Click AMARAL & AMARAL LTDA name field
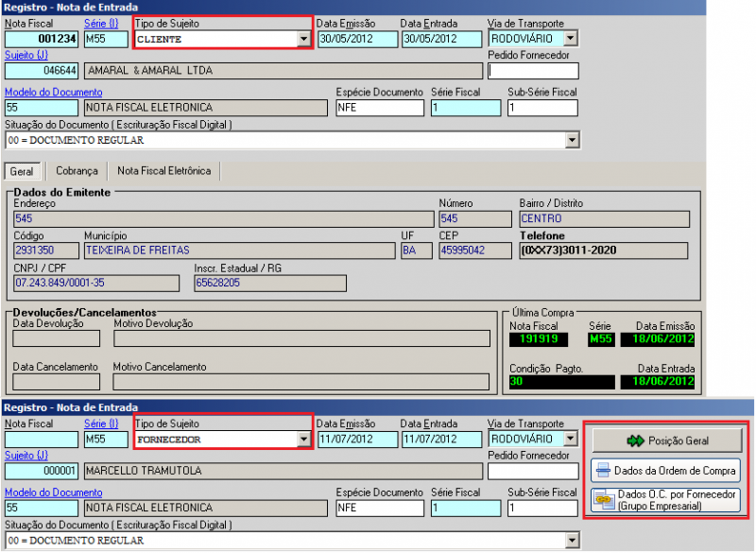 click(283, 71)
